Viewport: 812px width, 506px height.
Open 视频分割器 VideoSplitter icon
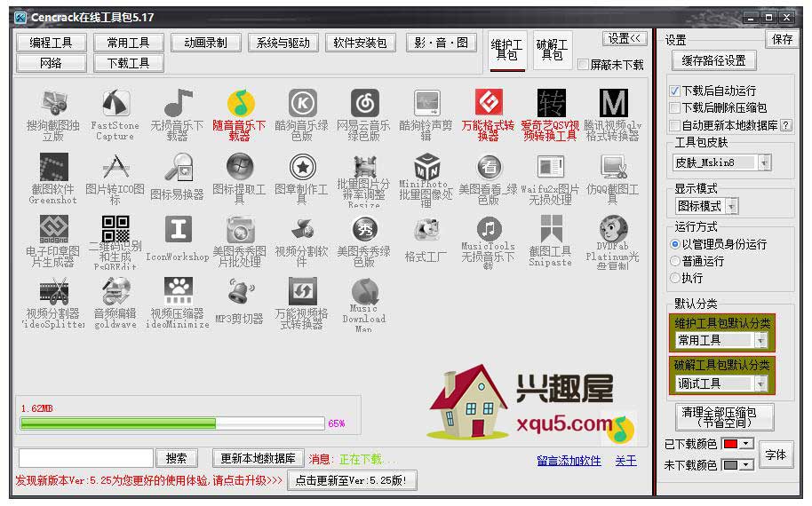pos(53,291)
